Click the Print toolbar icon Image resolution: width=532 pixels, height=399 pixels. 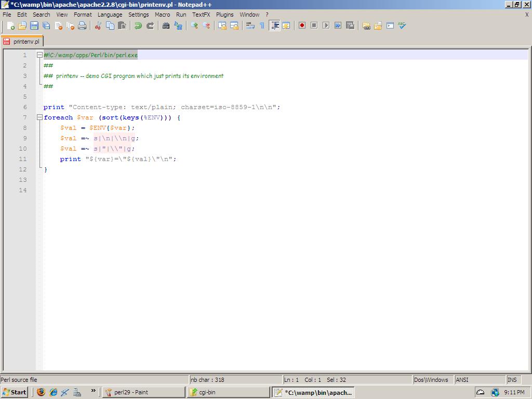coord(82,25)
